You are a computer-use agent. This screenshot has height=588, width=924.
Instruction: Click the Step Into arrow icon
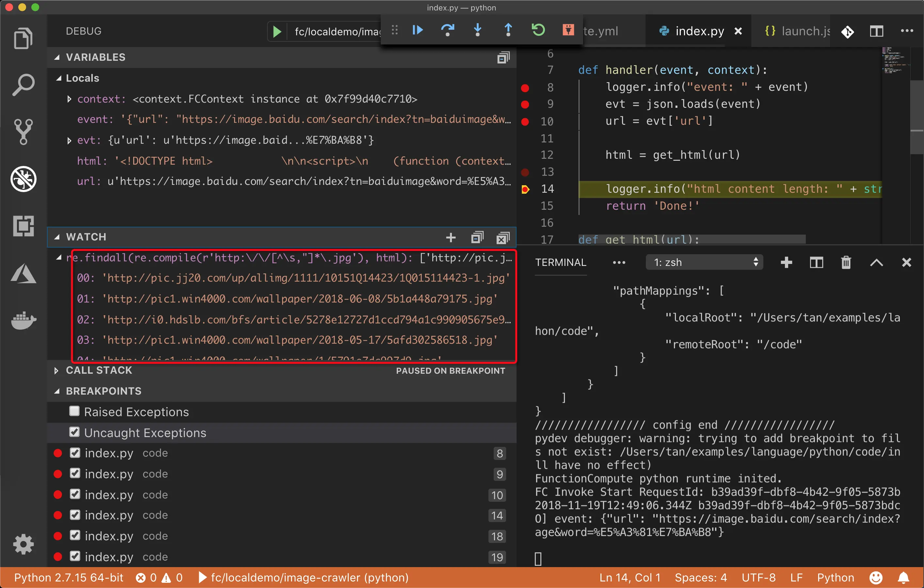478,30
